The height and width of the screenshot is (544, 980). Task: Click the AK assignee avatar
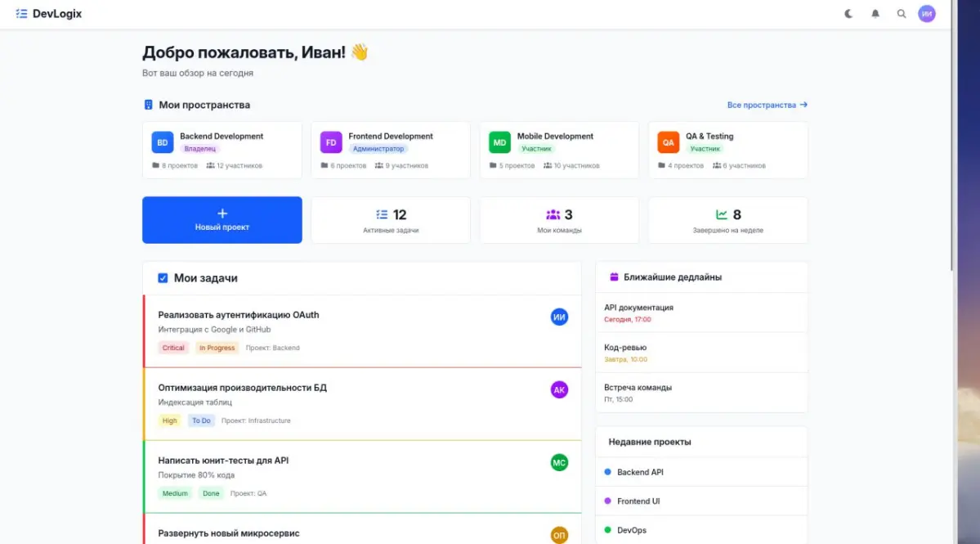(559, 389)
